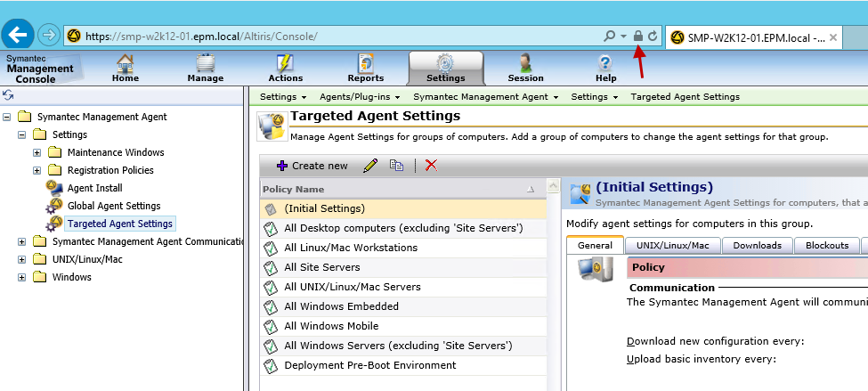Screen dimensions: 868x391
Task: Click the browser forward arrow button
Action: point(49,36)
